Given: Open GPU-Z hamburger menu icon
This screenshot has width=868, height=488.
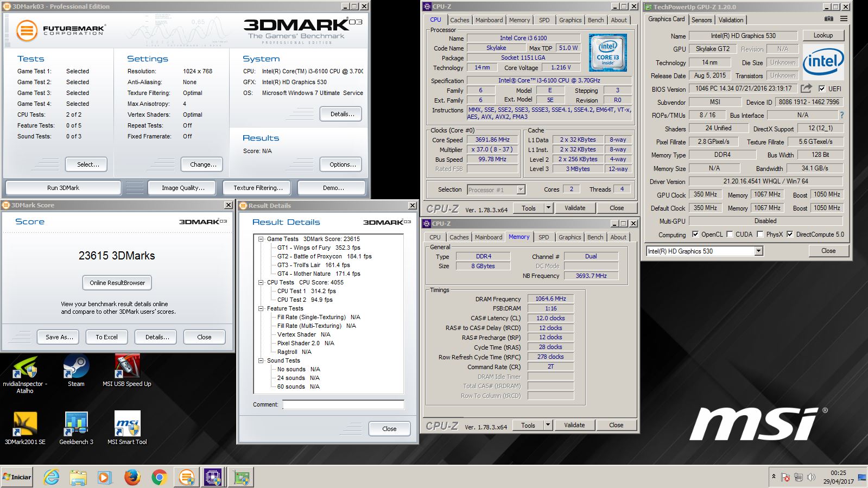Looking at the screenshot, I should click(844, 19).
